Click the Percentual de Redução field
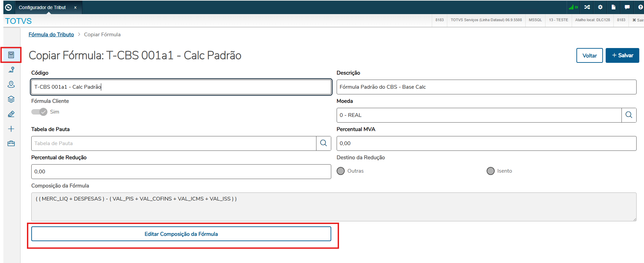This screenshot has width=644, height=263. (181, 172)
